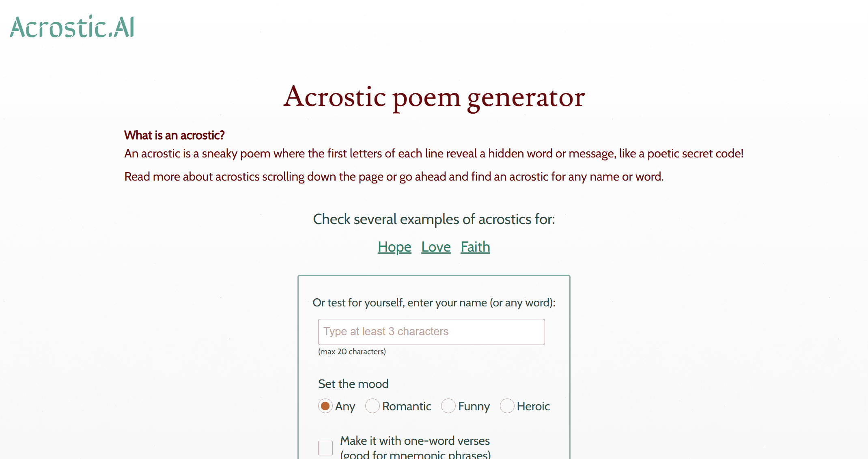Select the Romantic mood
The image size is (868, 459).
[x=372, y=406]
